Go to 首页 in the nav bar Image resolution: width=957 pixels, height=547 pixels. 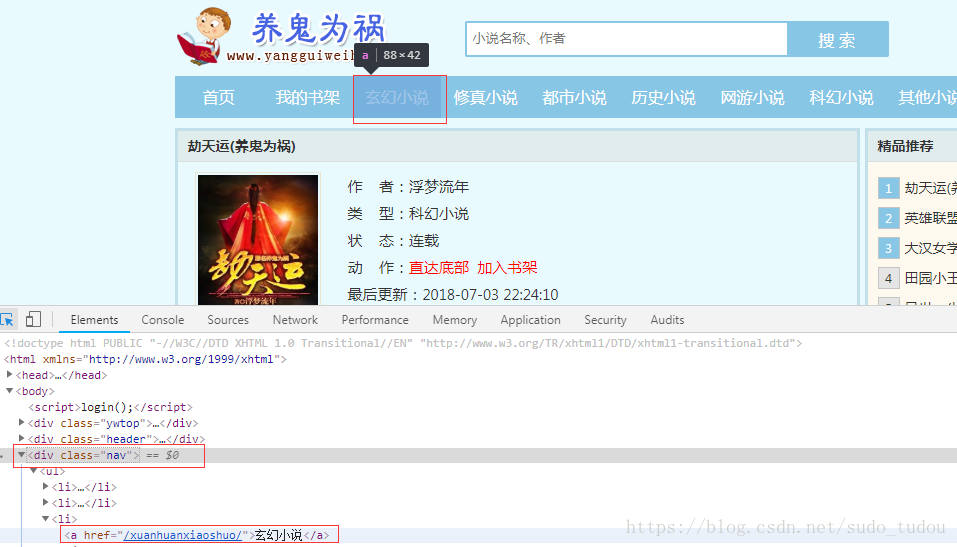click(218, 97)
